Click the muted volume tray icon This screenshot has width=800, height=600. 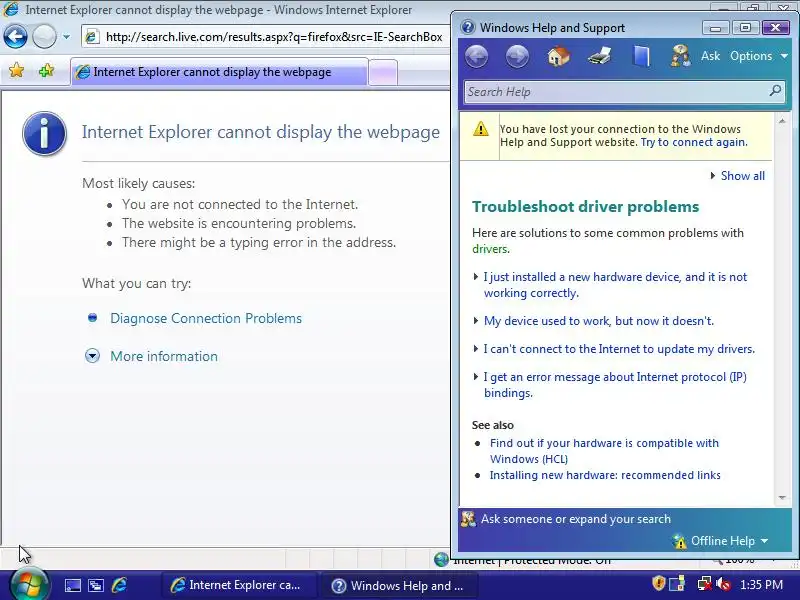coord(723,583)
